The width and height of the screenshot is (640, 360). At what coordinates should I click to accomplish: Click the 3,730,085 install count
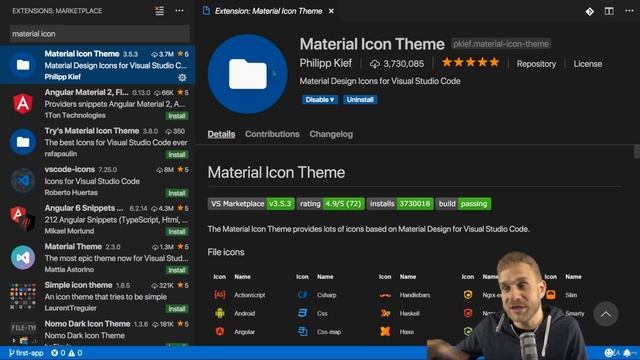pos(397,64)
